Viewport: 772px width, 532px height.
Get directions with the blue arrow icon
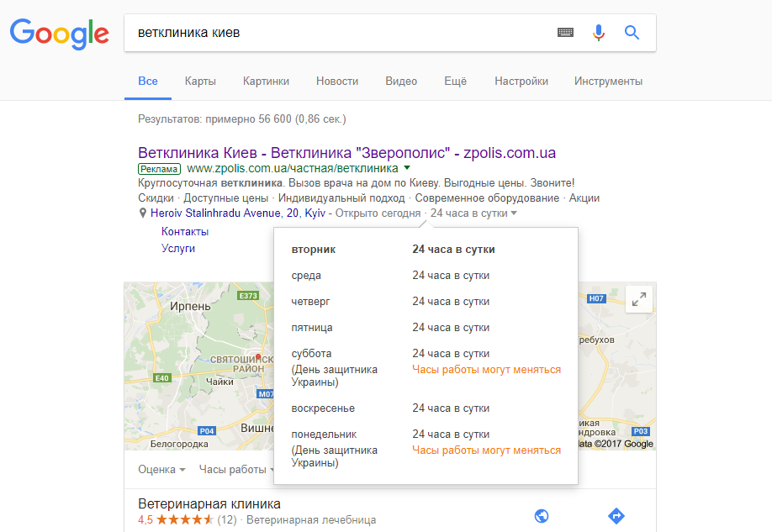[x=616, y=516]
